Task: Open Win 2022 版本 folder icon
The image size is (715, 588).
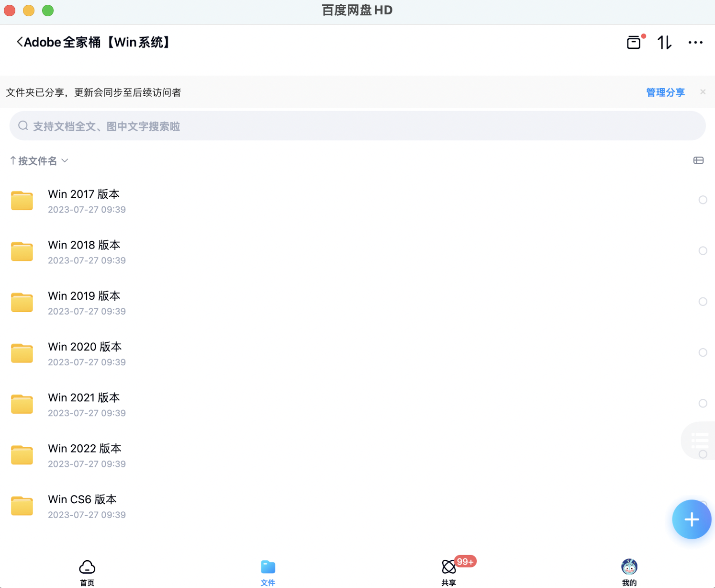Action: 22,455
